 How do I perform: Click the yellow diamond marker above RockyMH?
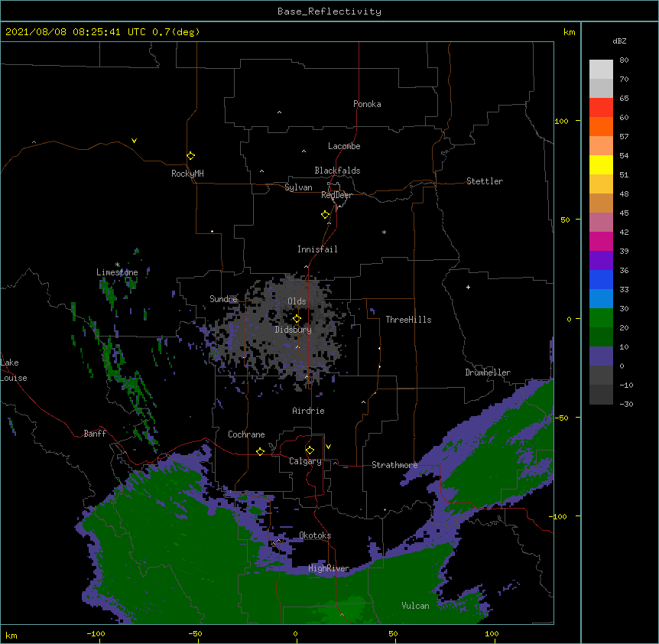pyautogui.click(x=190, y=156)
